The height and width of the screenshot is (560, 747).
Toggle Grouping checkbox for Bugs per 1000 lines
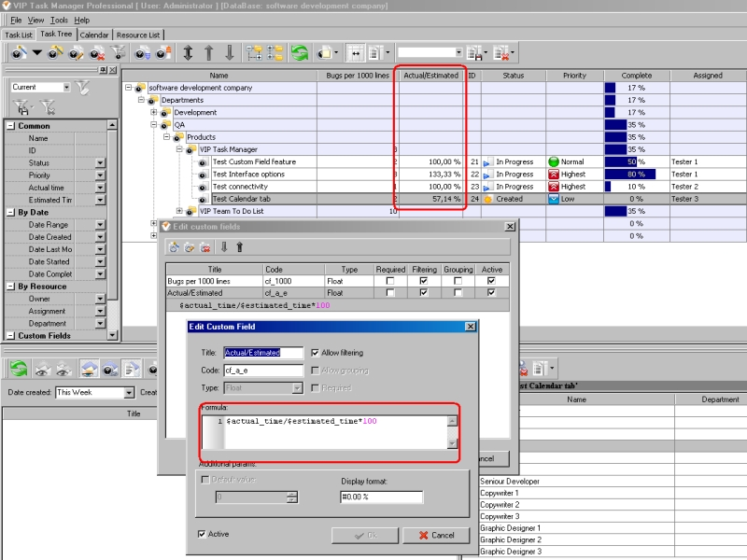(x=458, y=281)
